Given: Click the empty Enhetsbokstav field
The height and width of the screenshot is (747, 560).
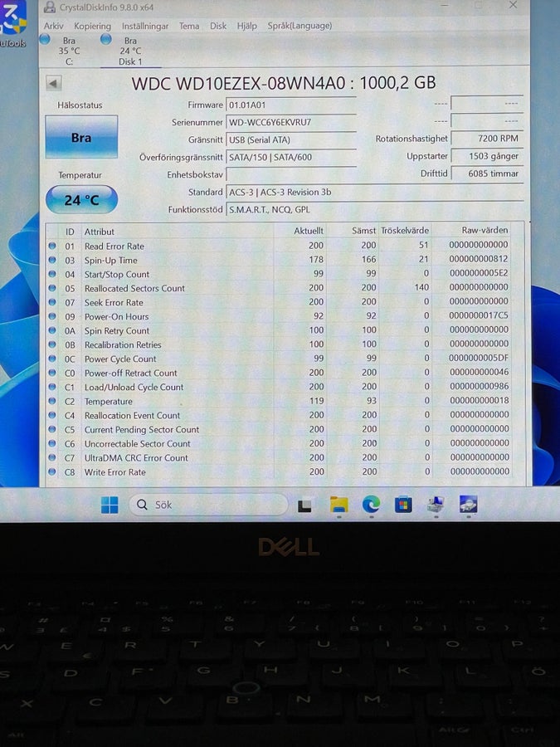Looking at the screenshot, I should tap(291, 174).
